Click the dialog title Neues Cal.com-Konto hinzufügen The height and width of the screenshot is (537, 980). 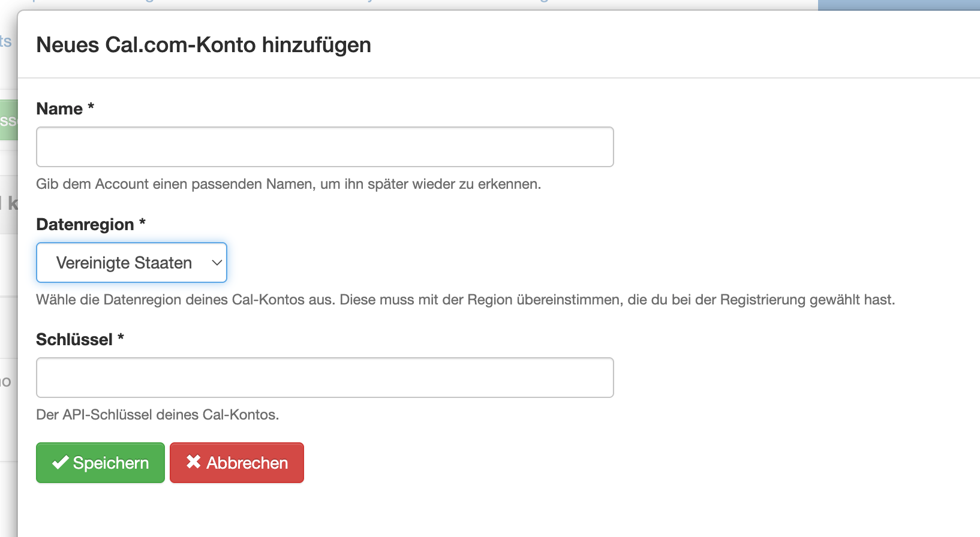tap(203, 45)
